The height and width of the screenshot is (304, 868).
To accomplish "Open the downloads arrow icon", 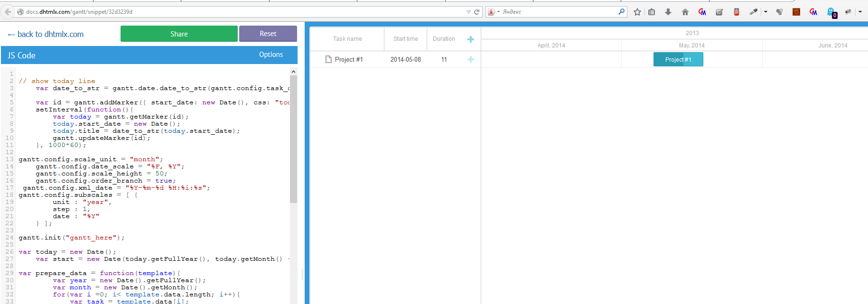I will pyautogui.click(x=668, y=12).
